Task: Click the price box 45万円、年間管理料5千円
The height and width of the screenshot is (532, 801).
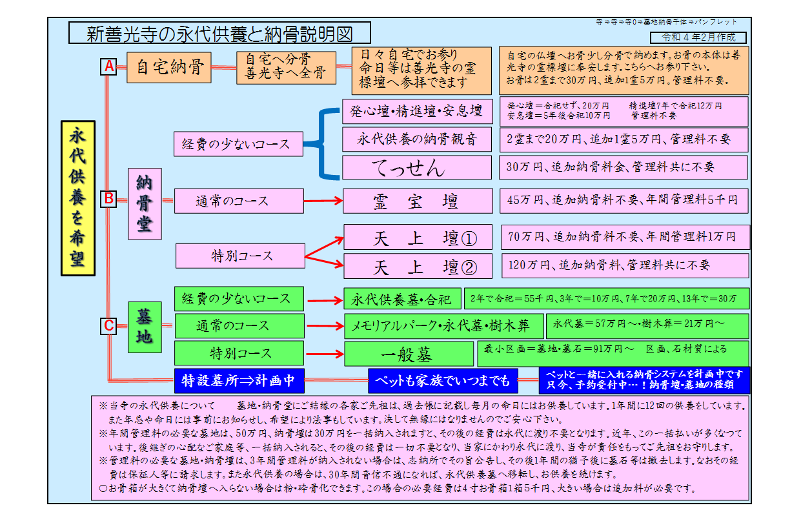Action: click(624, 201)
